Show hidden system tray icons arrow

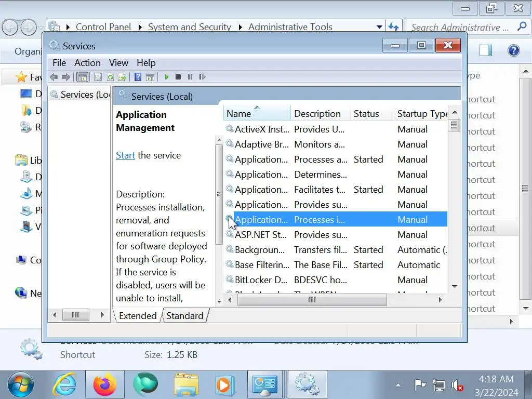coord(398,385)
